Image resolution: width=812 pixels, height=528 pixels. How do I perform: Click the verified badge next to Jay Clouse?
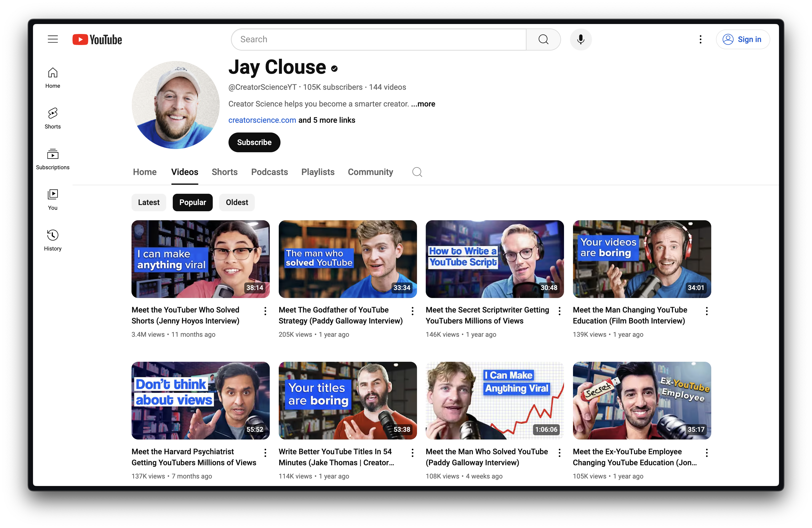[x=334, y=68]
